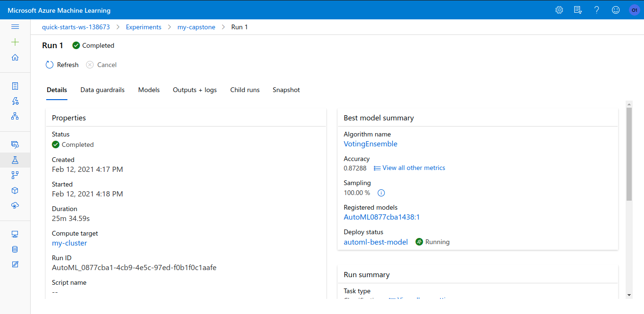Open the Child runs tab

point(245,90)
